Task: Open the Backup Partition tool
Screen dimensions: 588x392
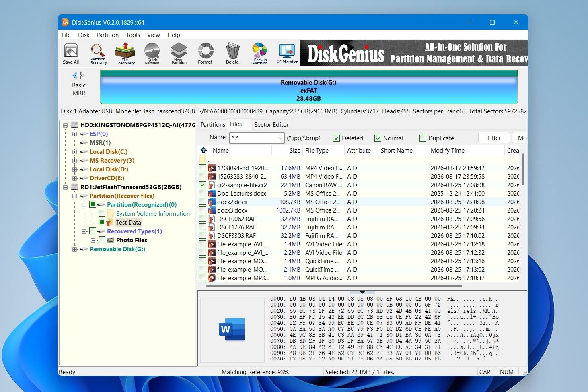Action: 260,54
